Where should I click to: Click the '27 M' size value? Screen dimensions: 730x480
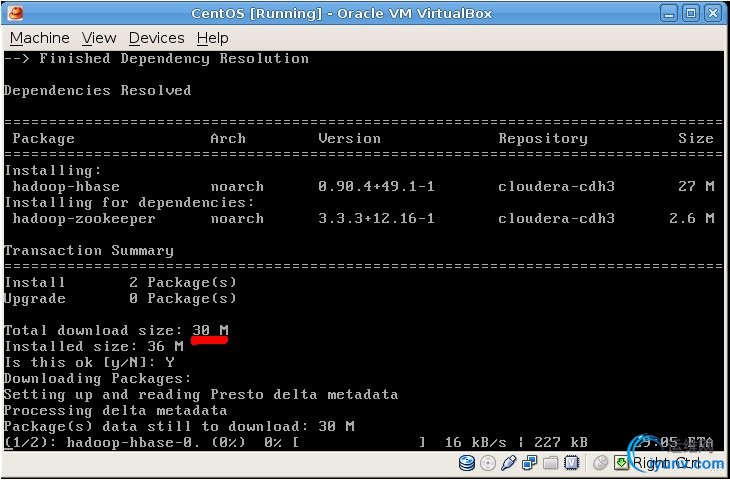pyautogui.click(x=696, y=187)
